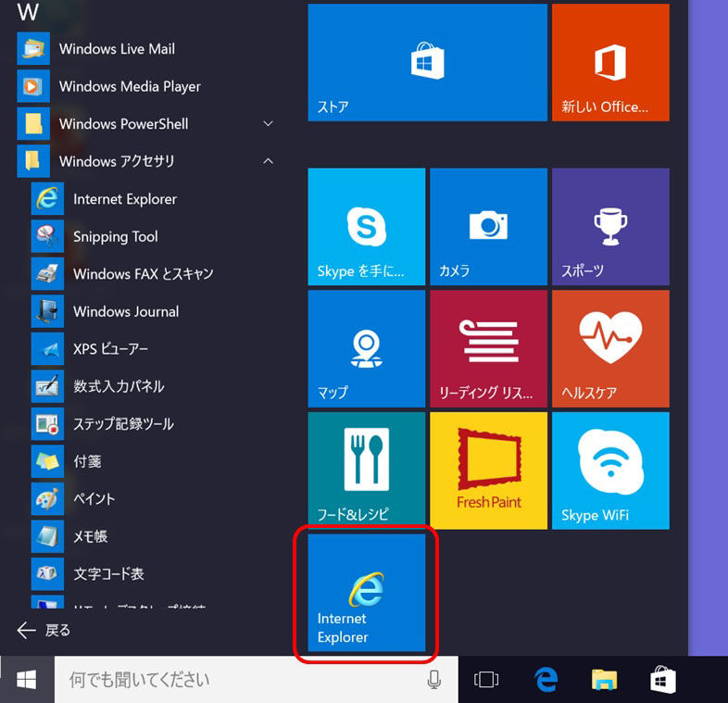Image resolution: width=728 pixels, height=703 pixels.
Task: Click the 何でも聞いてください search box
Action: [257, 680]
